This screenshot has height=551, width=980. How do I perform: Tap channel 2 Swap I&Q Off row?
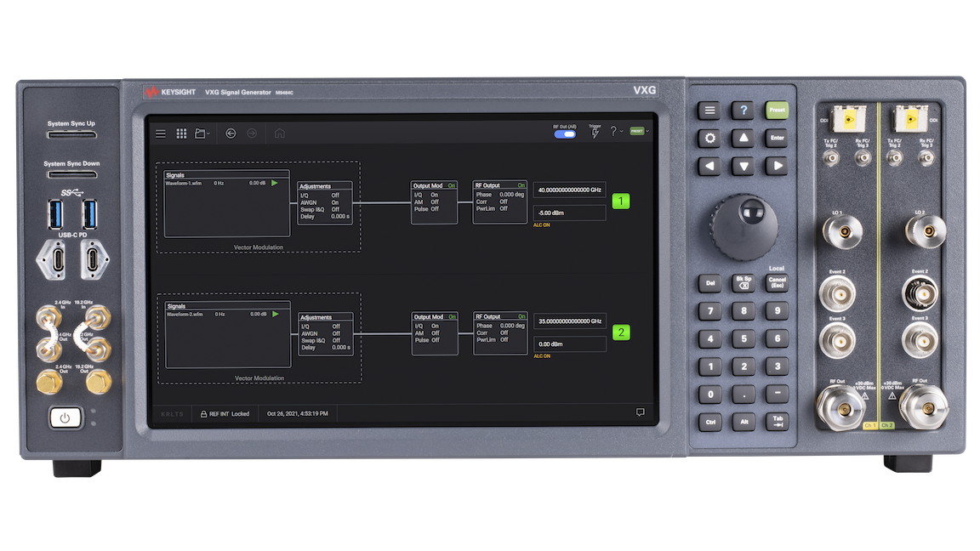pyautogui.click(x=326, y=340)
